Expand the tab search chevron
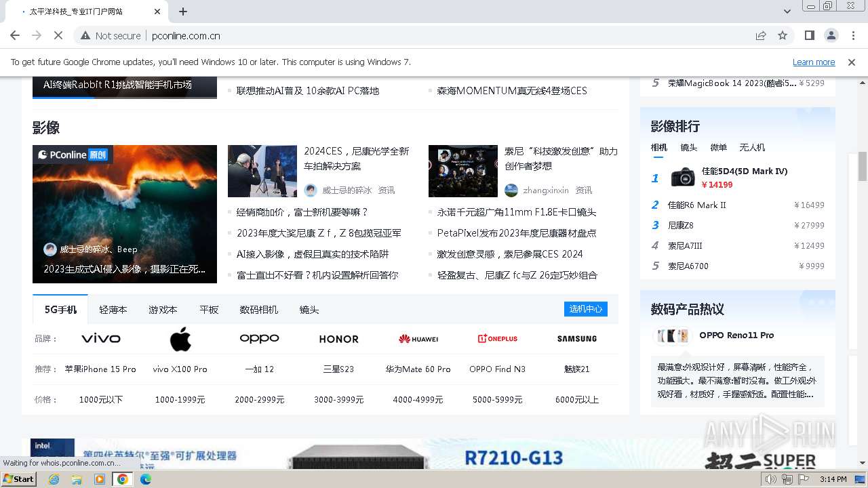 click(787, 12)
